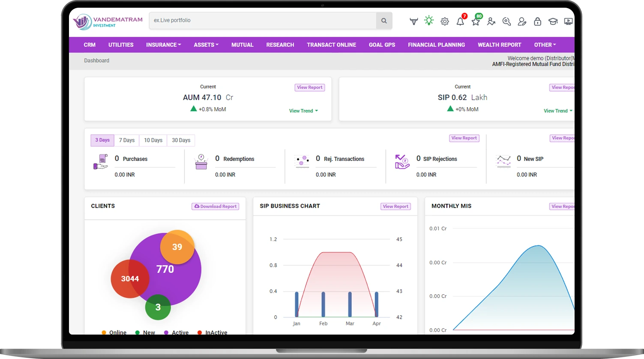
Task: Click the Rej. Transactions dots icon
Action: [303, 162]
